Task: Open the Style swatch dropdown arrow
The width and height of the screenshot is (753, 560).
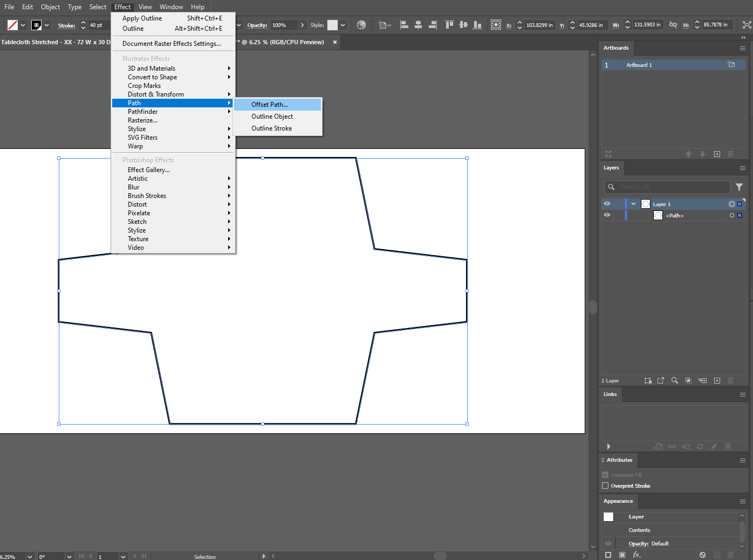Action: pos(343,25)
